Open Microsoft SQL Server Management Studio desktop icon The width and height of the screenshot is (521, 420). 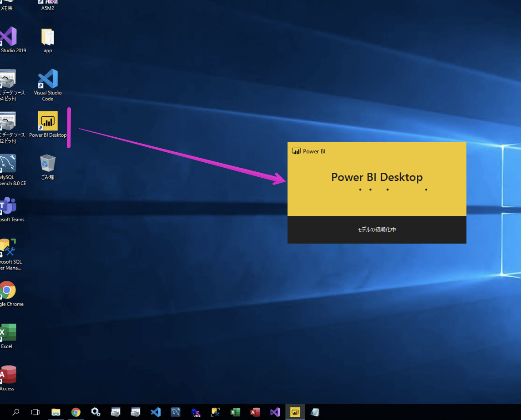[x=10, y=255]
